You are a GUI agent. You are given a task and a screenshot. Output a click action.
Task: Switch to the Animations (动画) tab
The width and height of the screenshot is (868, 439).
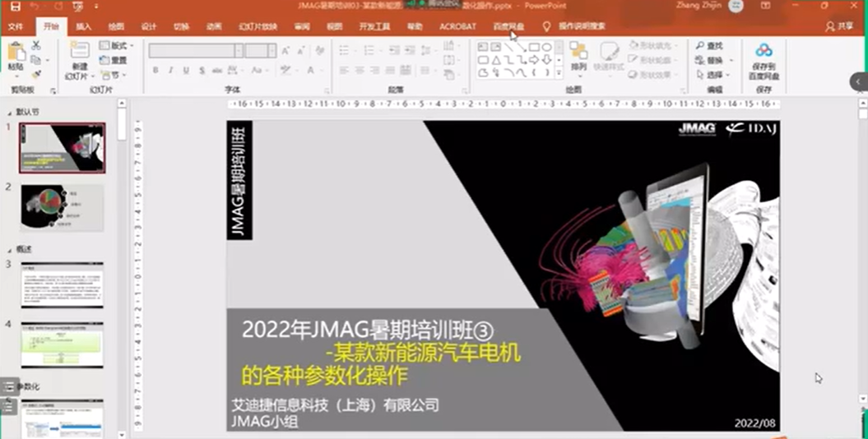point(214,26)
